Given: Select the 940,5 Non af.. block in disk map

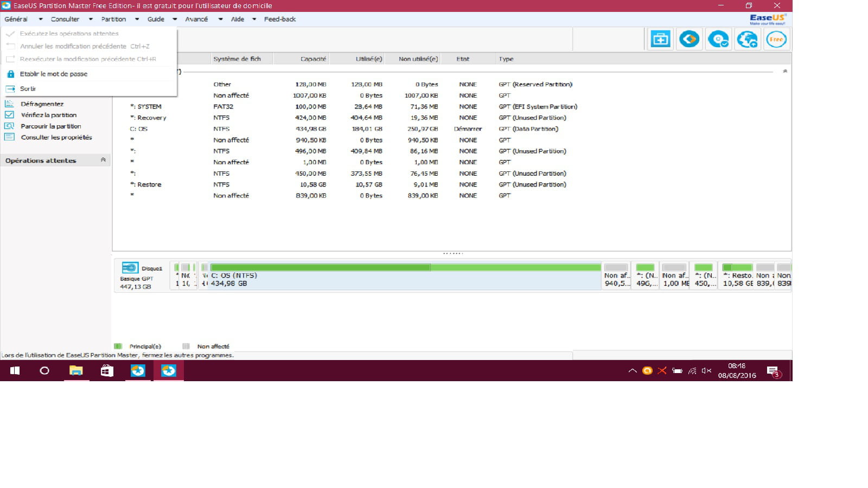Looking at the screenshot, I should [616, 275].
